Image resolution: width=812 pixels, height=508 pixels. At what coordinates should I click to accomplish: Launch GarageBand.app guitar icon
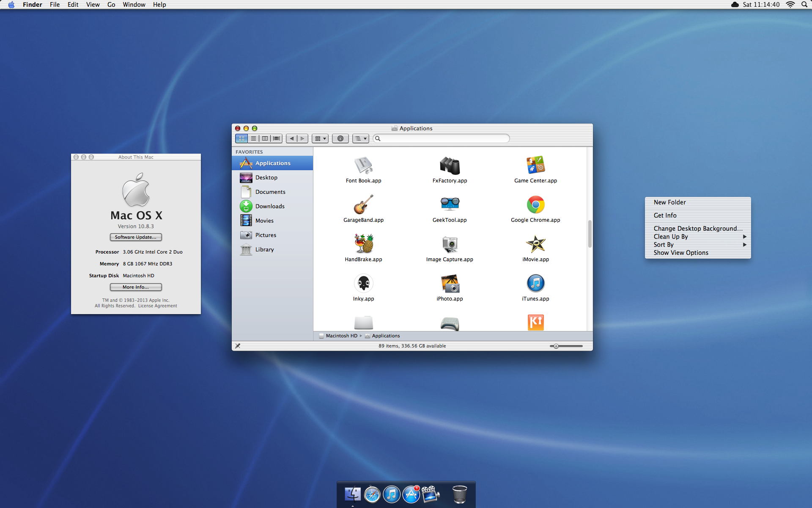tap(363, 204)
